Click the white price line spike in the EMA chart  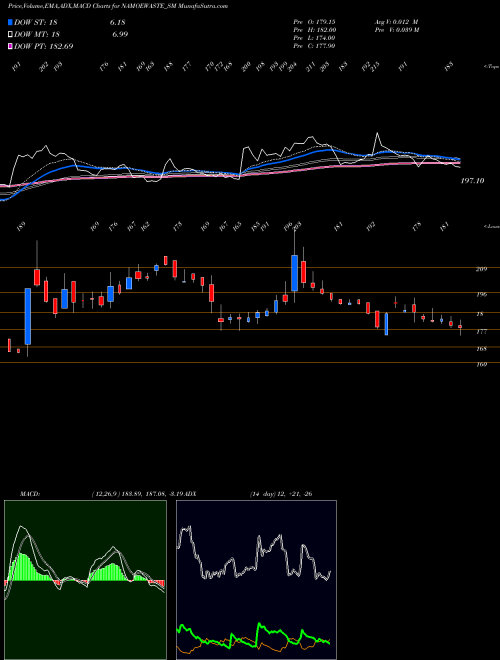click(377, 135)
